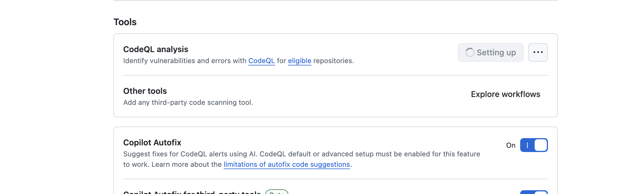Click the third-party code scanning tool description
The image size is (644, 194).
tap(188, 103)
